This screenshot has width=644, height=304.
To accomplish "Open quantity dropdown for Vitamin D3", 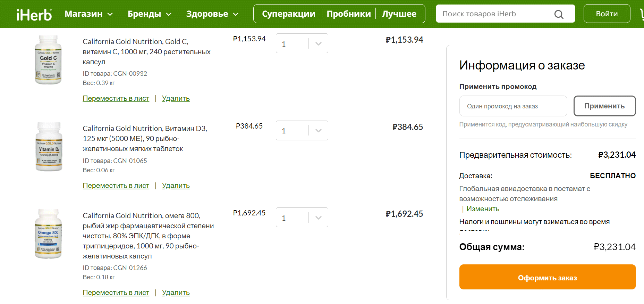I will (302, 131).
